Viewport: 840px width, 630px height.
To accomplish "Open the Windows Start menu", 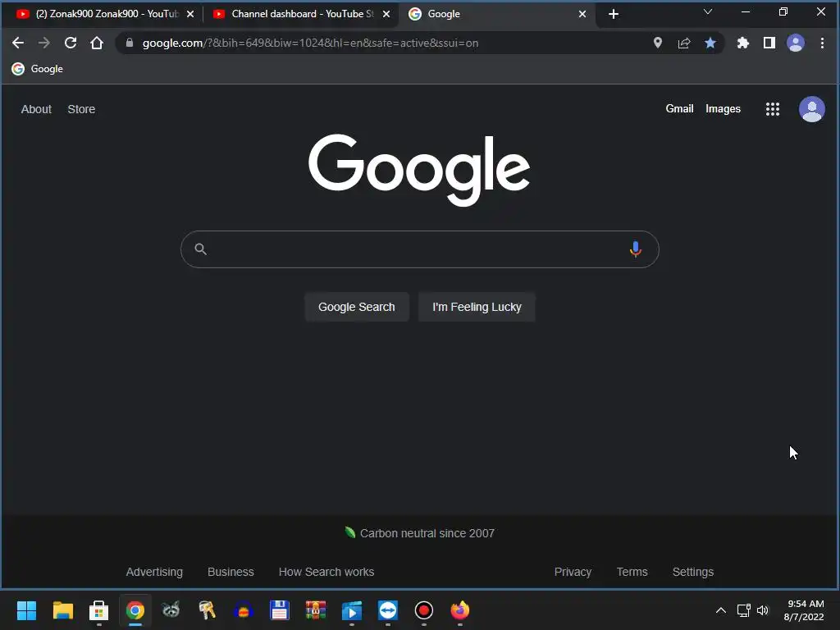I will [26, 610].
